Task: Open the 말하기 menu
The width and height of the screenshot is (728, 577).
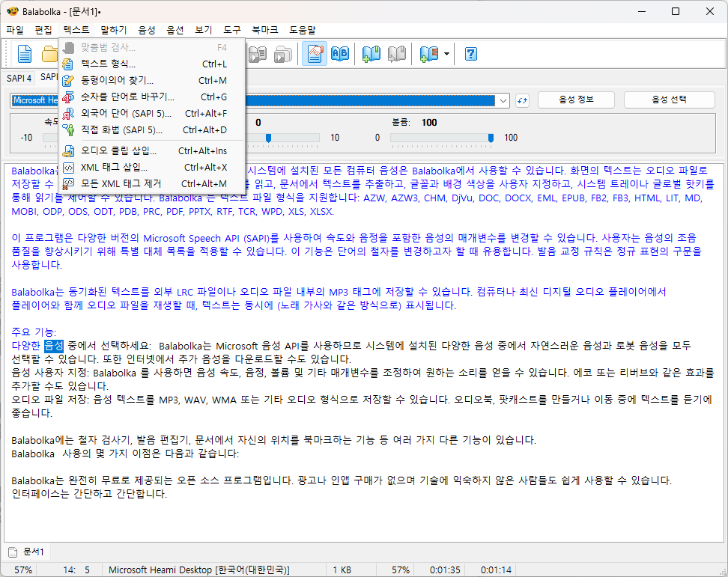Action: [x=114, y=30]
